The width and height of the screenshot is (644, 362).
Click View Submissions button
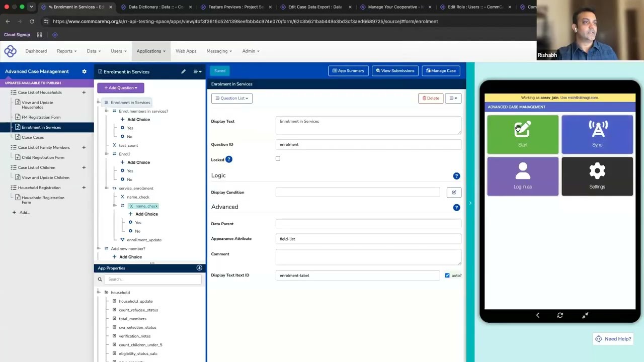click(395, 71)
